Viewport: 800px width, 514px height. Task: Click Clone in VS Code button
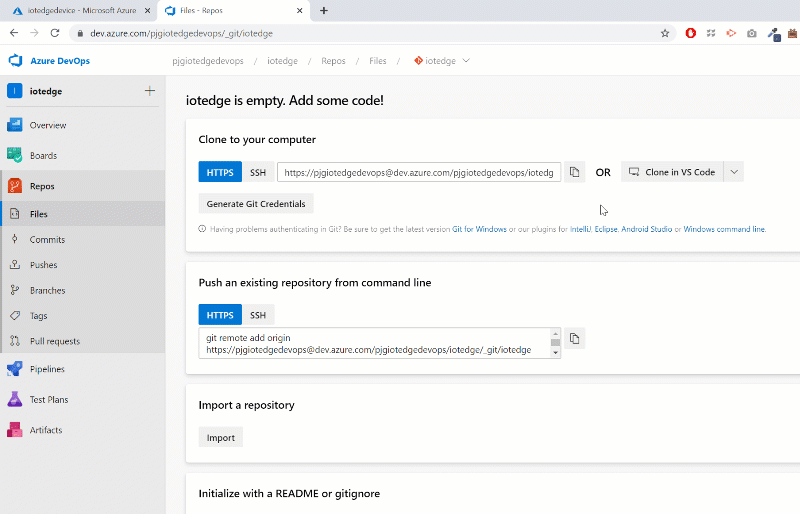[x=672, y=172]
